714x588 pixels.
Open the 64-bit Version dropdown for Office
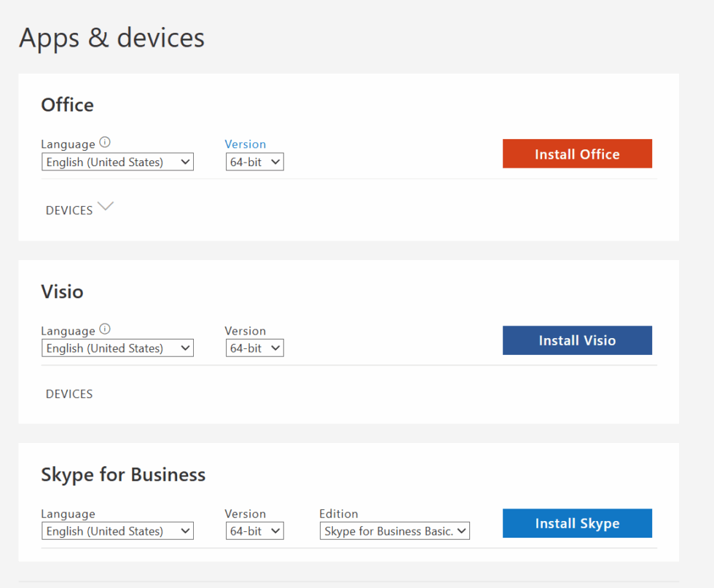[x=254, y=162]
